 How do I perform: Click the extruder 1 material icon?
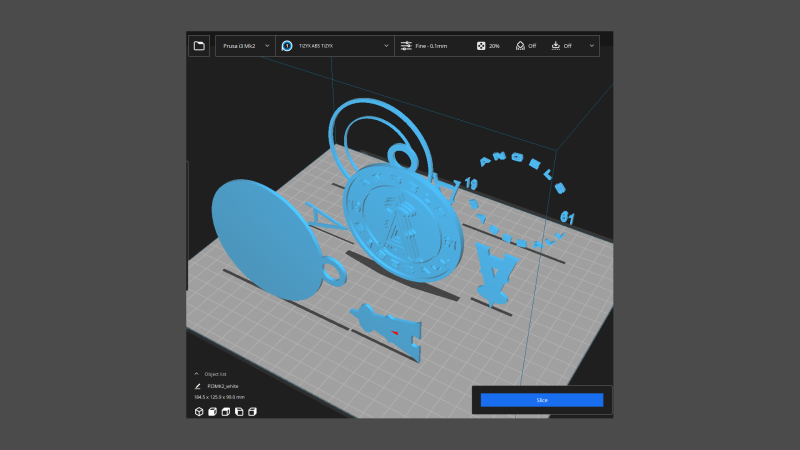(287, 46)
